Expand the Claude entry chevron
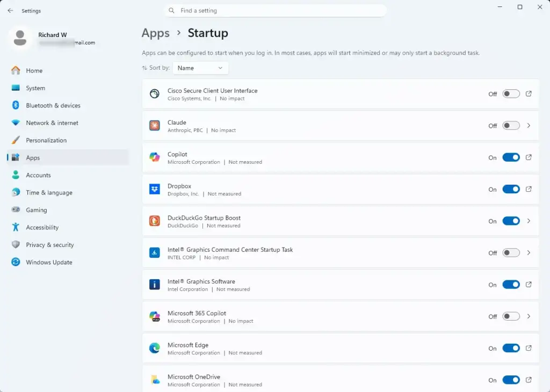Screen dimensions: 550x392 529,126
